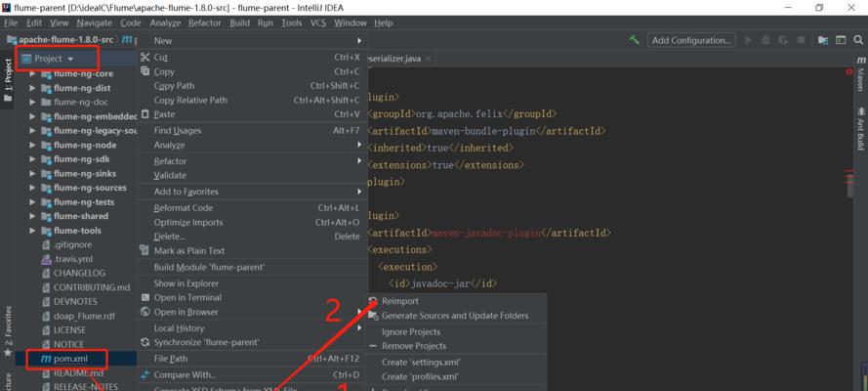The image size is (868, 391).
Task: Click the green Build Project hammer icon
Action: (635, 40)
